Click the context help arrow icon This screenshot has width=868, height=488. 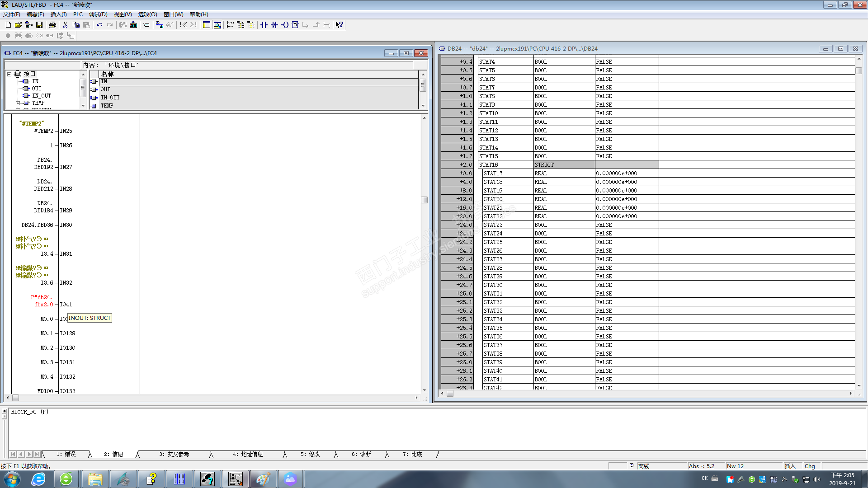339,25
